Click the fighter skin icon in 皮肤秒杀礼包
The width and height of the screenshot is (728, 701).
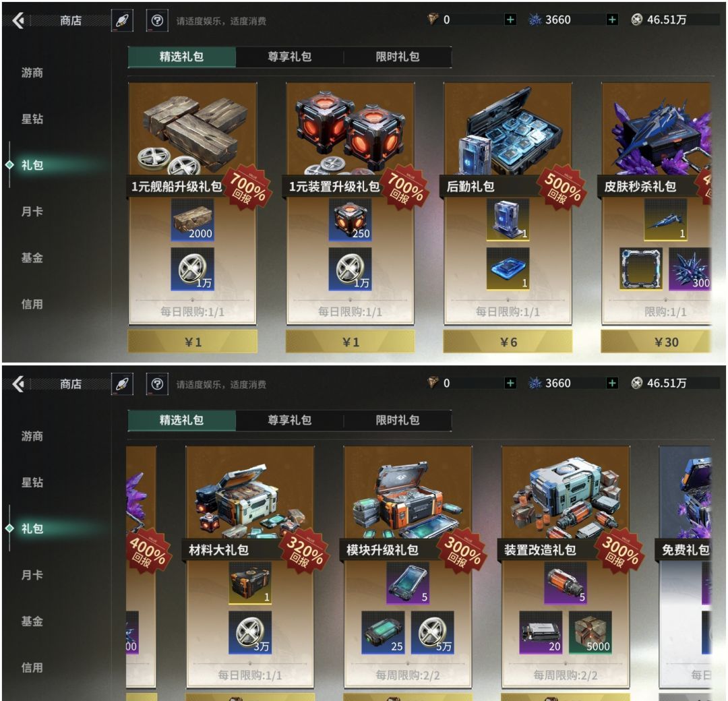666,220
